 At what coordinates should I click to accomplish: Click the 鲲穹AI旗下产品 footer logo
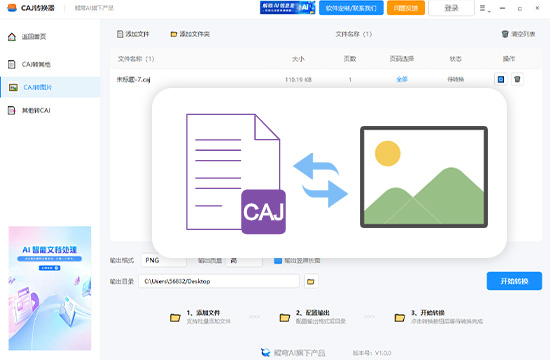[x=266, y=353]
